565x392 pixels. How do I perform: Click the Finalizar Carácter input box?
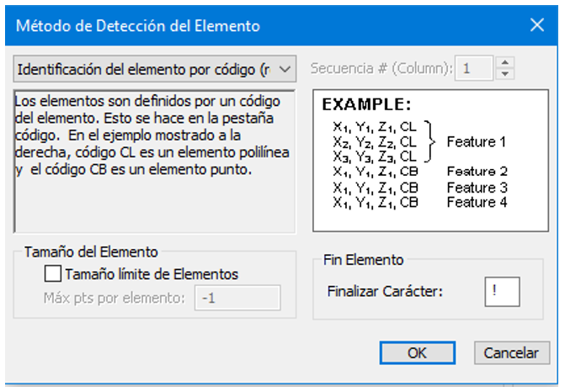tap(502, 291)
